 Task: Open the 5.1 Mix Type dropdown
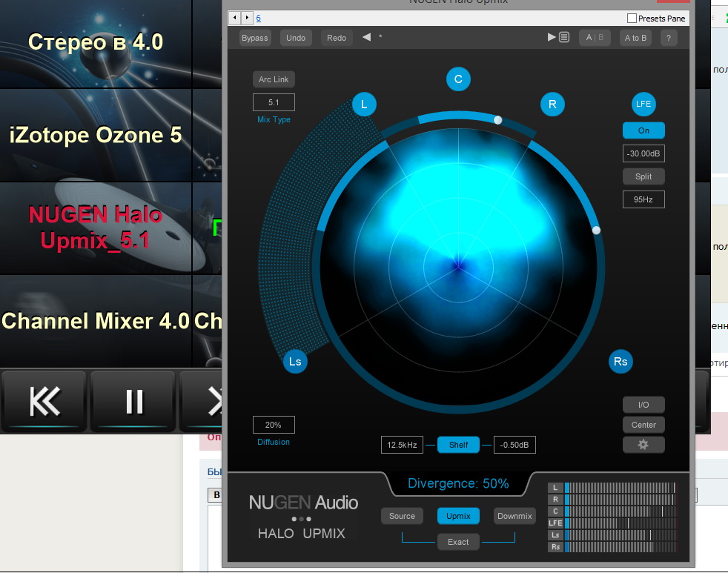274,102
